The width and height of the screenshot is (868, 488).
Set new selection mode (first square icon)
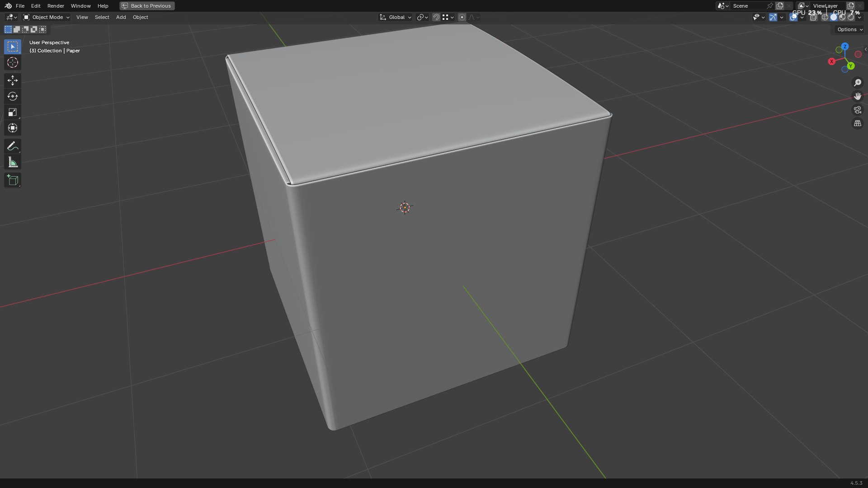coord(8,29)
